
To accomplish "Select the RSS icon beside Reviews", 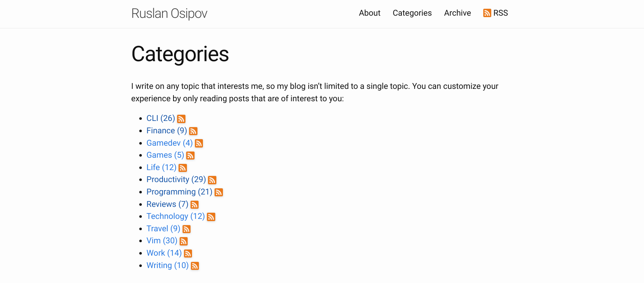I will pyautogui.click(x=194, y=204).
